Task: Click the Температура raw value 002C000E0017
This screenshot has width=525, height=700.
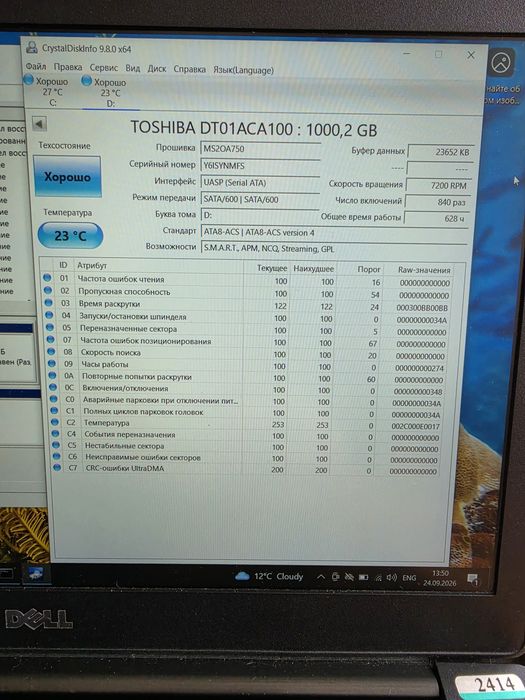Action: pos(416,426)
